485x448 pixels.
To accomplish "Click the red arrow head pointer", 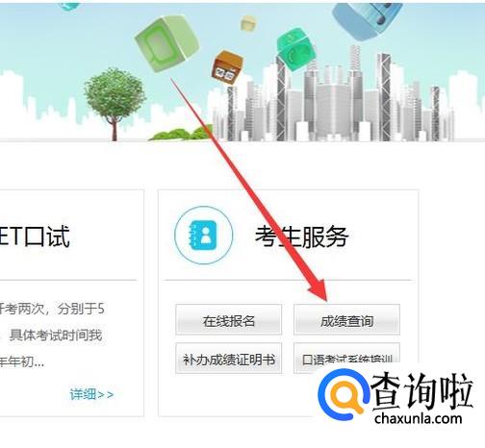I will pyautogui.click(x=319, y=289).
